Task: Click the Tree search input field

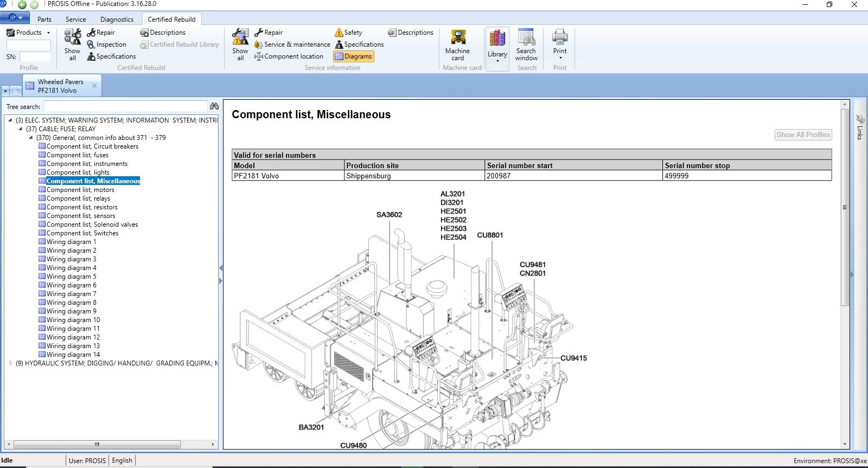Action: [125, 106]
